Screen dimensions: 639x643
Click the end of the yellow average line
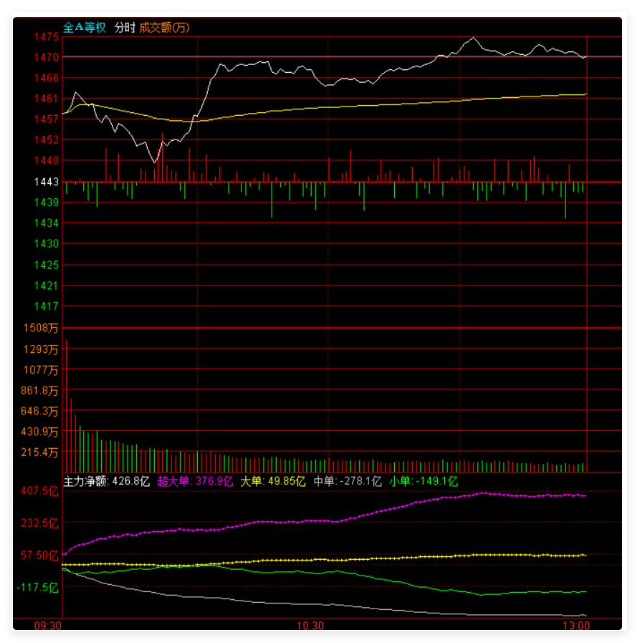point(585,94)
